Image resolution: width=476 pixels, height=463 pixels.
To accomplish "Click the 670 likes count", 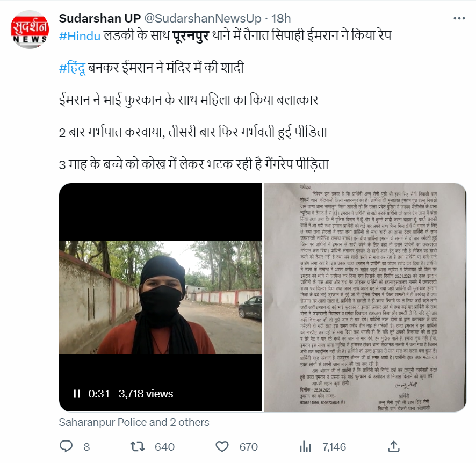I will click(249, 447).
